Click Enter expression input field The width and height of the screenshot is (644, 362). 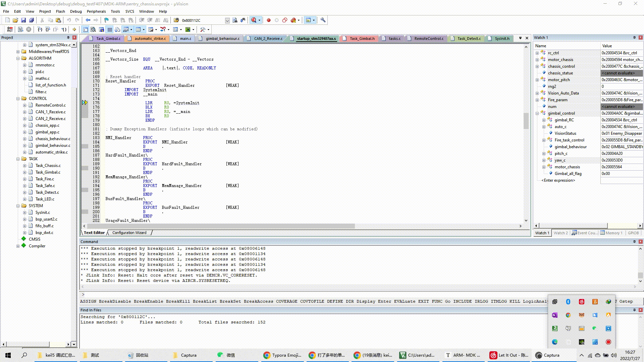tap(558, 180)
